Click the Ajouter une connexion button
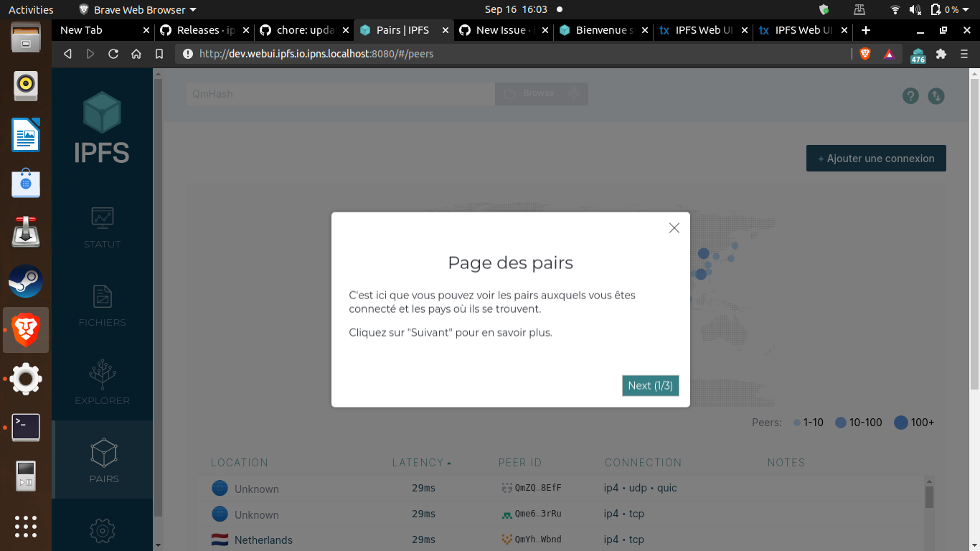The width and height of the screenshot is (980, 551). 876,159
